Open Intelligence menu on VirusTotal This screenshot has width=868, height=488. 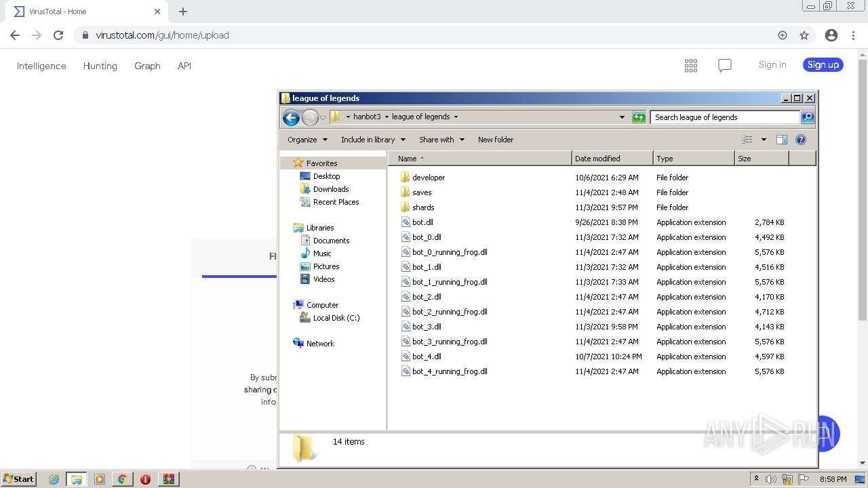(x=41, y=66)
